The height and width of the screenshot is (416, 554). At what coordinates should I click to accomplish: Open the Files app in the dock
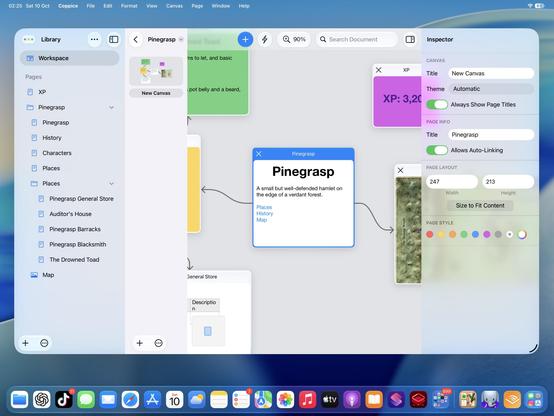(19, 400)
